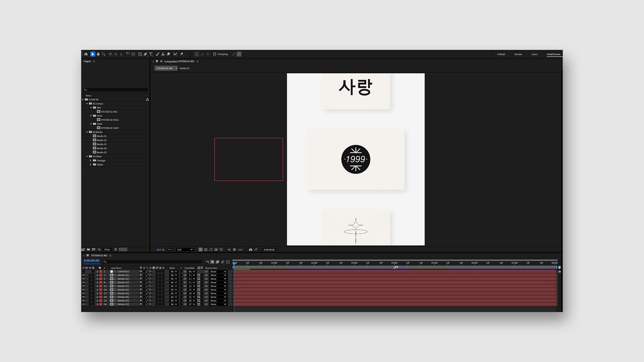Hide the Media 01 layer
The image size is (644, 362).
(x=84, y=275)
